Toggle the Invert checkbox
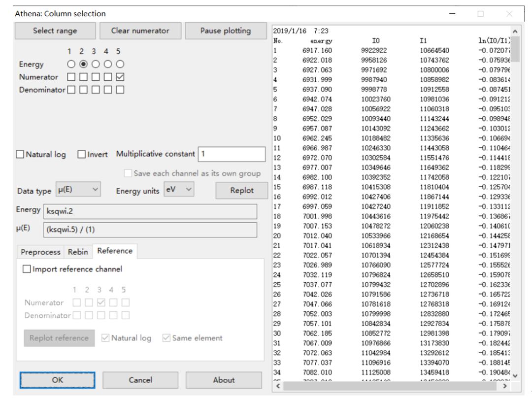The height and width of the screenshot is (401, 532). click(82, 155)
